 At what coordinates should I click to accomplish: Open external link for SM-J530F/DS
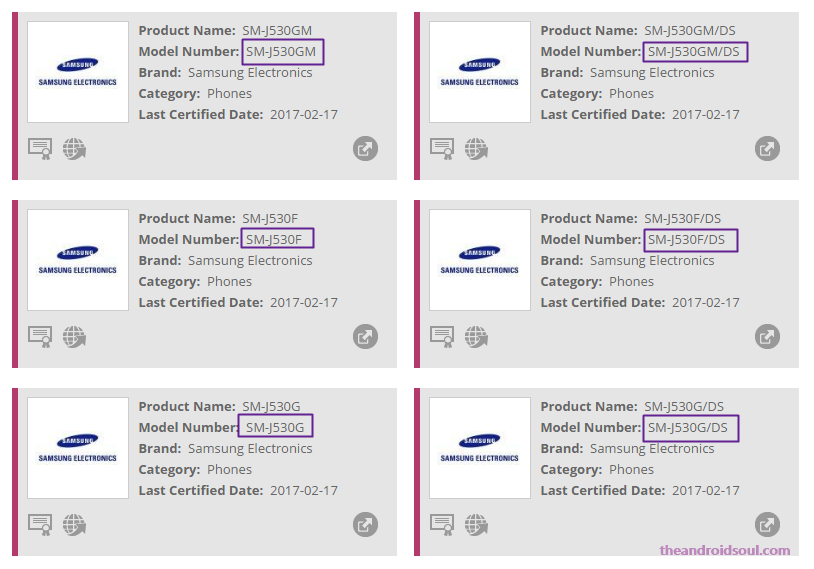[767, 336]
